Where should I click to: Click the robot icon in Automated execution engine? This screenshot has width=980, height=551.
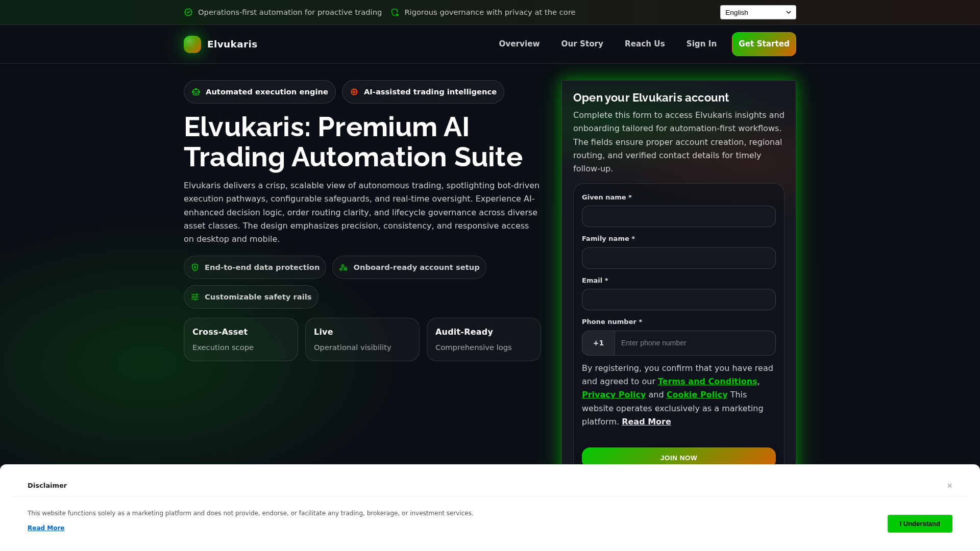(x=196, y=92)
